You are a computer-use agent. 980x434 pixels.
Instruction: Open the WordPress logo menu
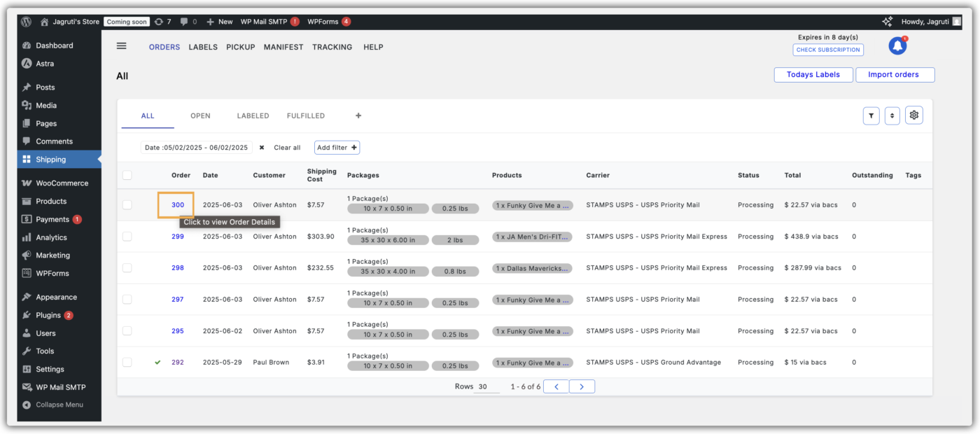pos(26,22)
